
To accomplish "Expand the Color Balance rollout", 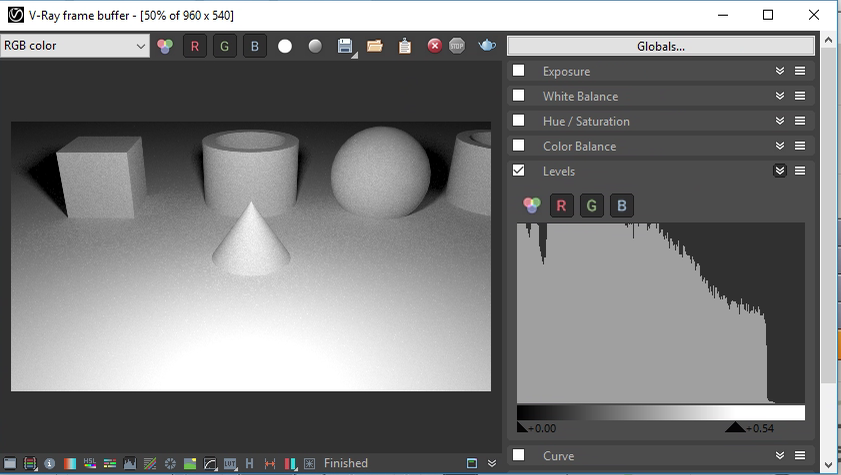I will click(x=780, y=145).
